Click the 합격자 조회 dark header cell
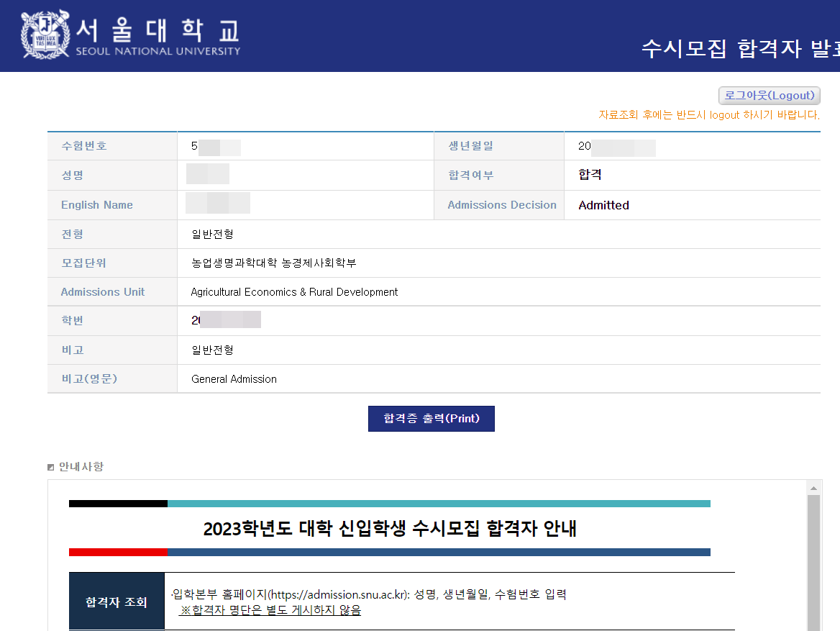 (117, 602)
